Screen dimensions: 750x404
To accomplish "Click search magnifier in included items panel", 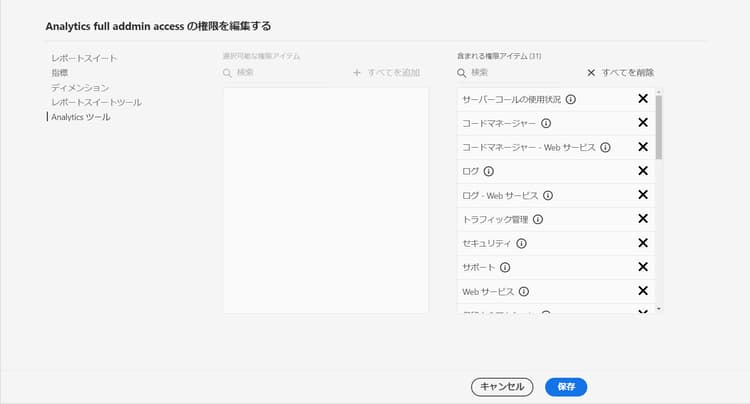I will click(462, 73).
